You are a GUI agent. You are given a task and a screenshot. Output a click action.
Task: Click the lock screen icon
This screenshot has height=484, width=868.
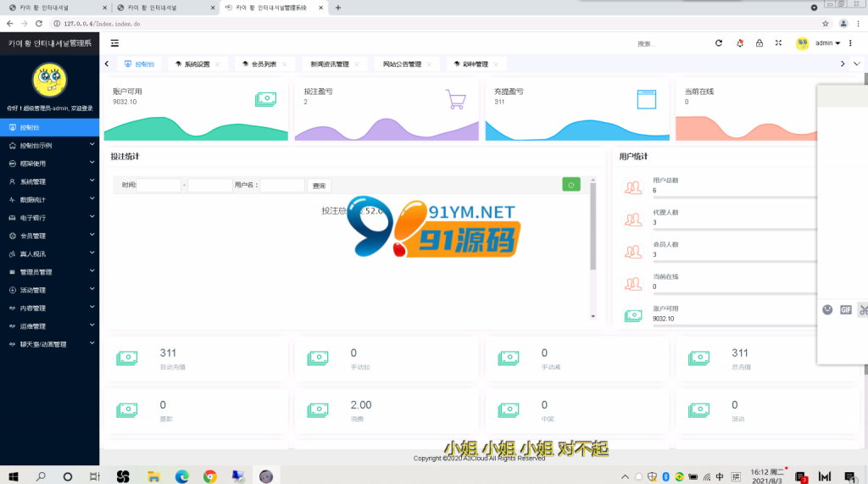point(759,42)
